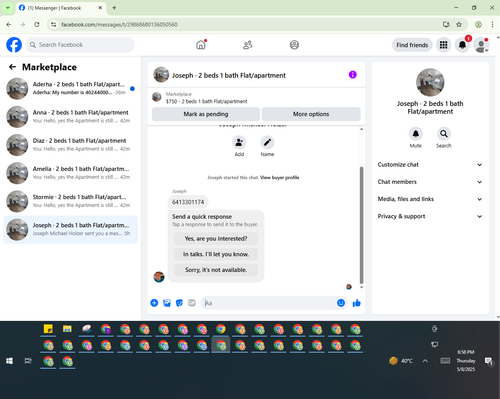Expand Media, files and links section
Image resolution: width=500 pixels, height=399 pixels.
coord(430,199)
